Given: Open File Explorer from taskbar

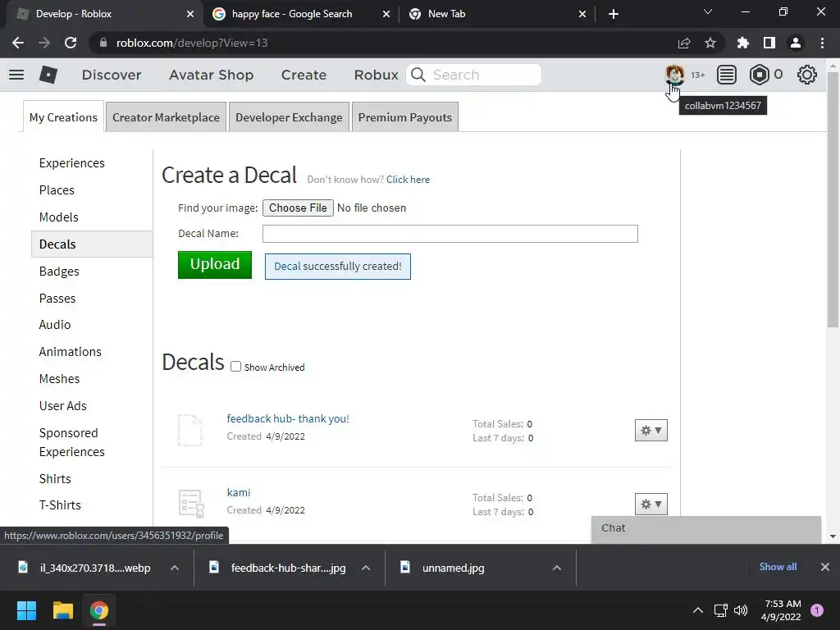Looking at the screenshot, I should coord(62,610).
